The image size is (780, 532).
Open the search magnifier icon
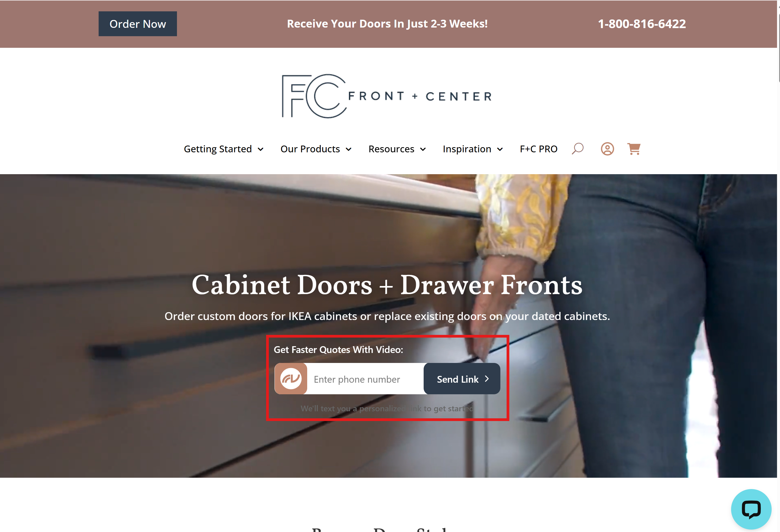tap(578, 149)
